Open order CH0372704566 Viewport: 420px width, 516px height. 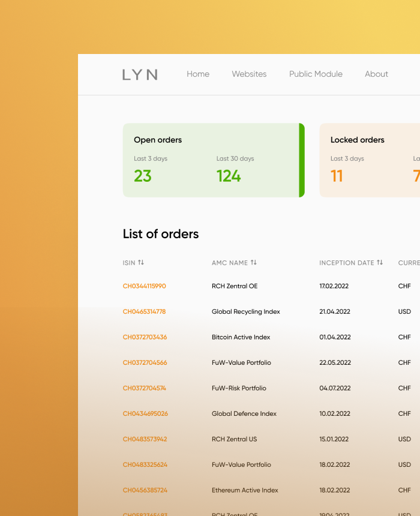point(145,362)
